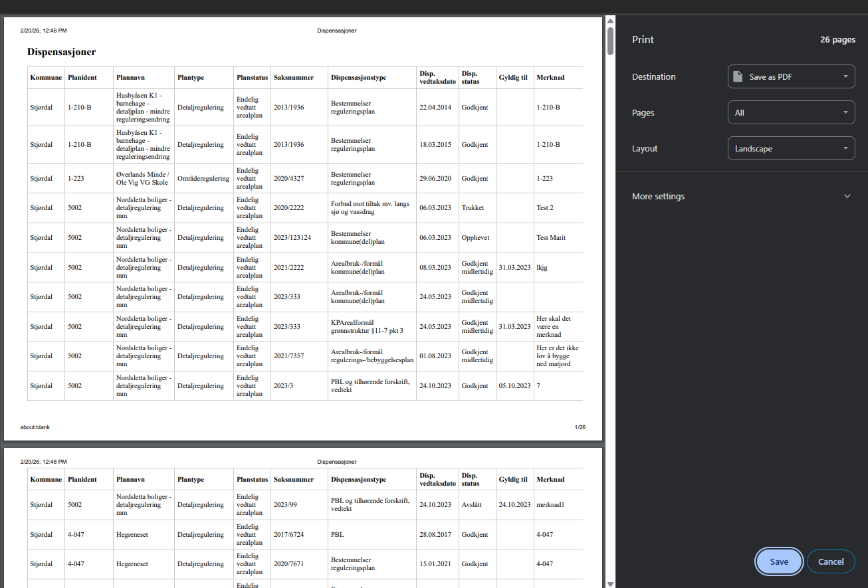Viewport: 868px width, 588px height.
Task: Click the preview scrollbar thumb
Action: pyautogui.click(x=610, y=40)
